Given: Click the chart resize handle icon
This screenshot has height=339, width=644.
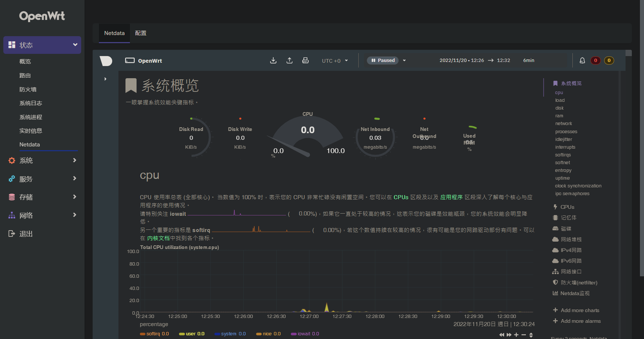Looking at the screenshot, I should (531, 335).
